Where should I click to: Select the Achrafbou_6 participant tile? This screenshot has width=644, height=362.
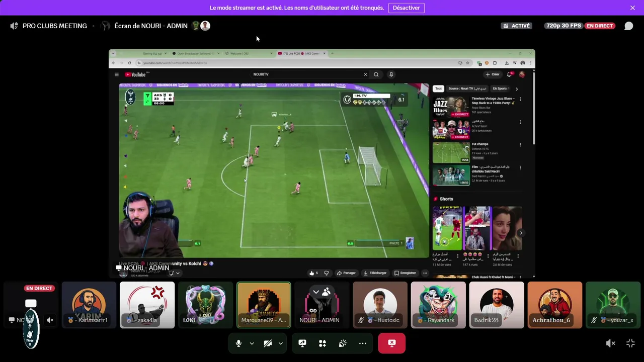coord(555,305)
